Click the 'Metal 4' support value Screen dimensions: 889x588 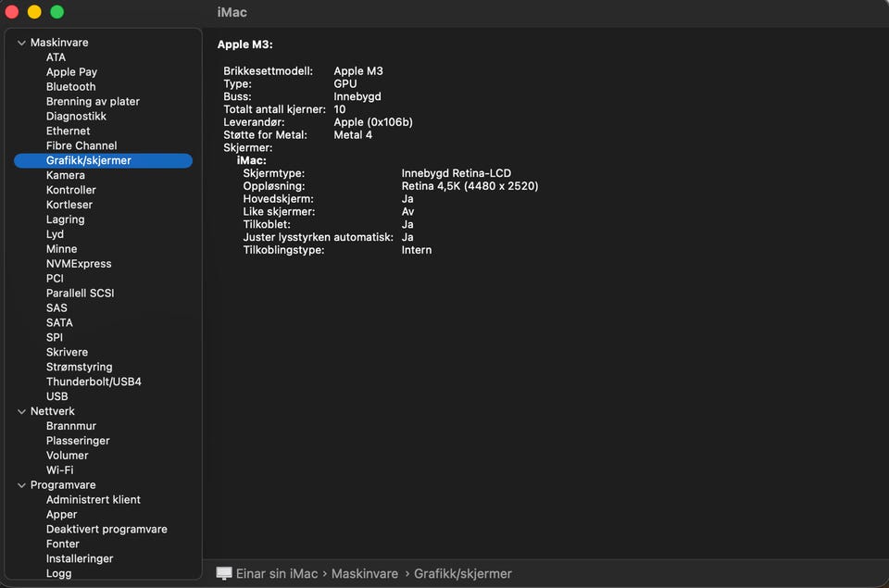(x=353, y=135)
